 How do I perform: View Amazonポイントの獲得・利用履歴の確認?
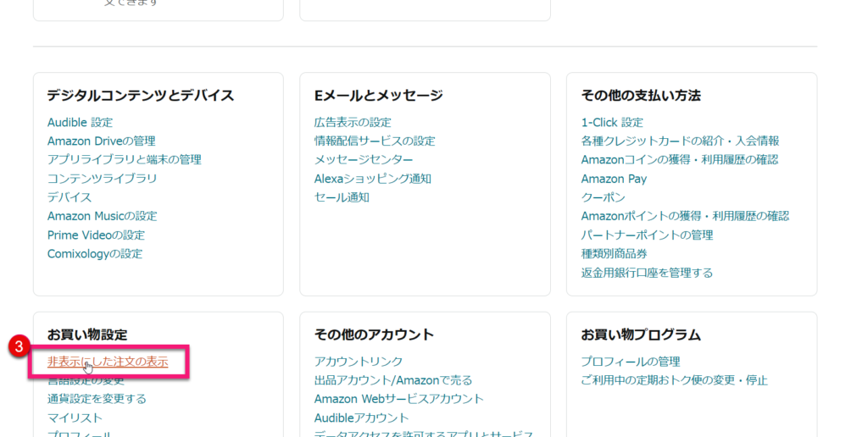[685, 217]
